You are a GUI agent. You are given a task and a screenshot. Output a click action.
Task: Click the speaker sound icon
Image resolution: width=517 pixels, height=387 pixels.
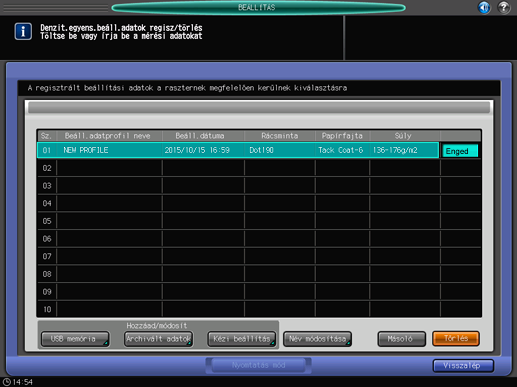pyautogui.click(x=484, y=7)
